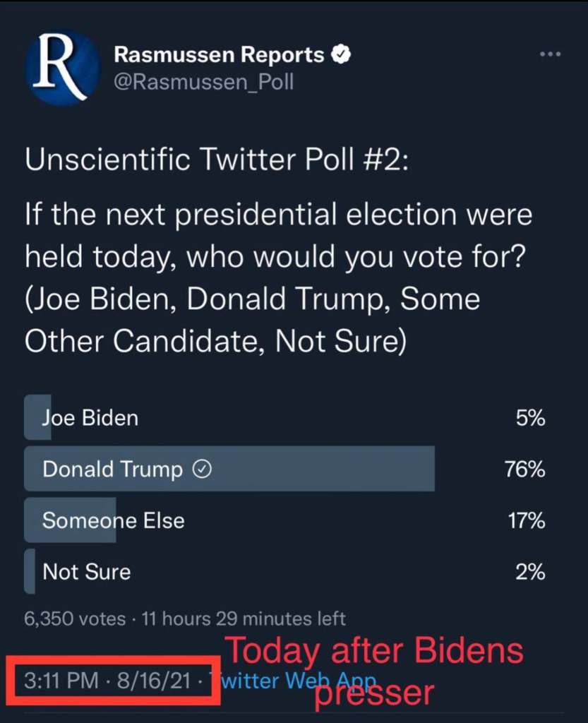This screenshot has width=588, height=723.
Task: Select the Donald Trump poll option
Action: coord(113,470)
